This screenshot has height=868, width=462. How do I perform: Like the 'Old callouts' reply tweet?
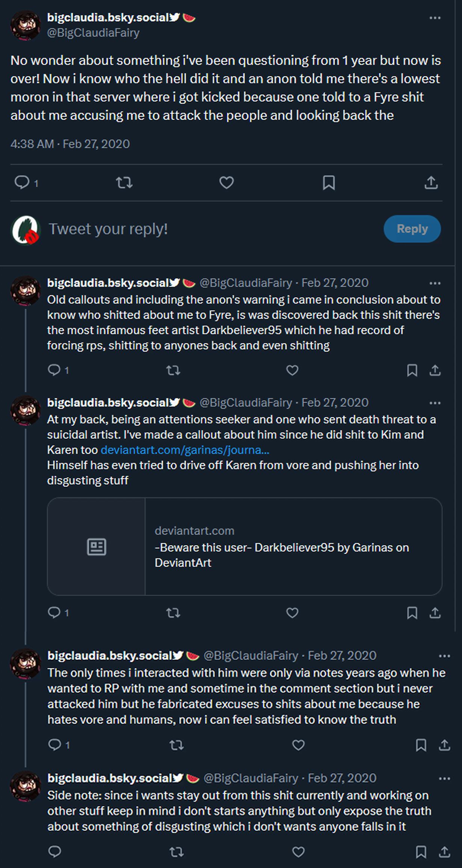(x=292, y=371)
